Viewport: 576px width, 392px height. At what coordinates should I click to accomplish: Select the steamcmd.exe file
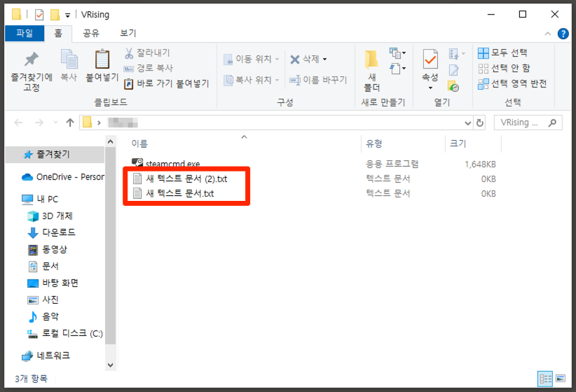point(165,164)
